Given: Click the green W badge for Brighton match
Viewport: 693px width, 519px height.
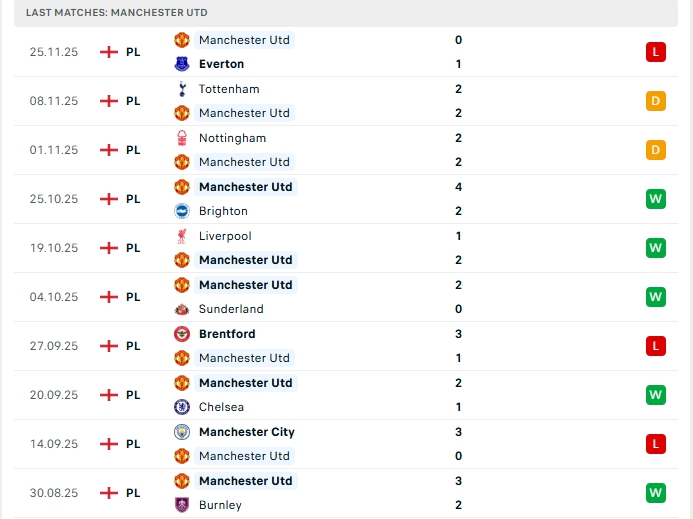Looking at the screenshot, I should tap(656, 199).
